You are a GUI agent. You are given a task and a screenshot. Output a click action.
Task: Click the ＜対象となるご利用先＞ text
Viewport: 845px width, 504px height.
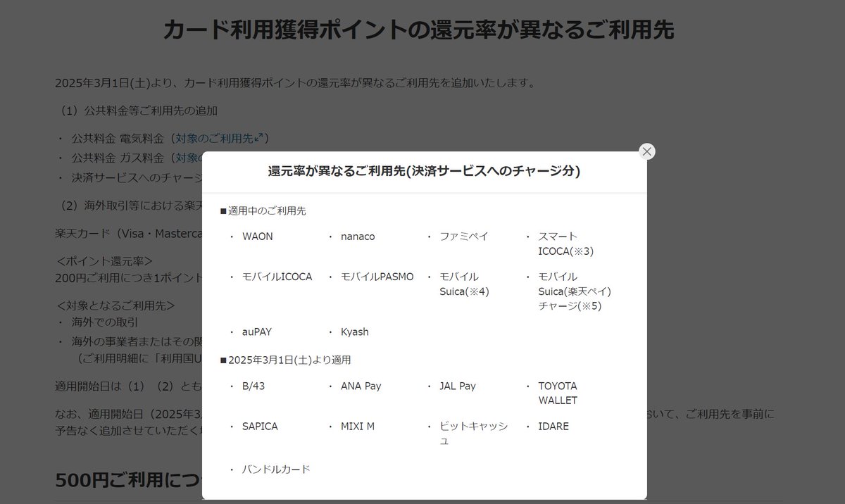(115, 305)
